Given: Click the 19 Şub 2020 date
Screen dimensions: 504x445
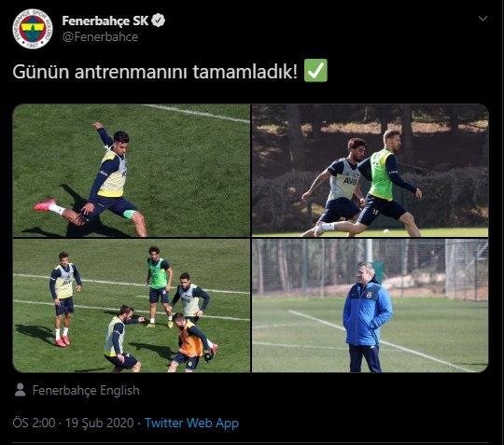Looking at the screenshot, I should click(100, 423).
